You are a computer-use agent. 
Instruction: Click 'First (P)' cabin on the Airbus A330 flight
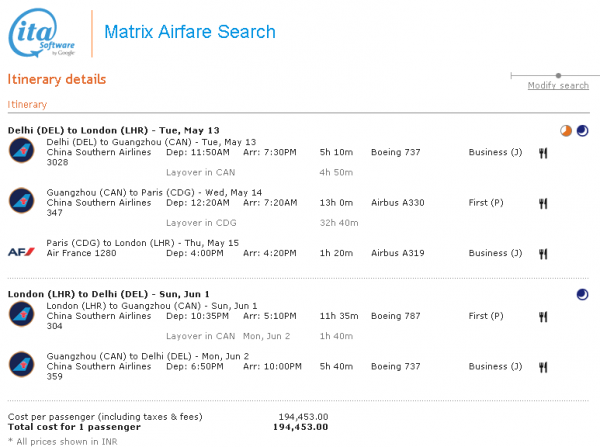click(x=486, y=203)
